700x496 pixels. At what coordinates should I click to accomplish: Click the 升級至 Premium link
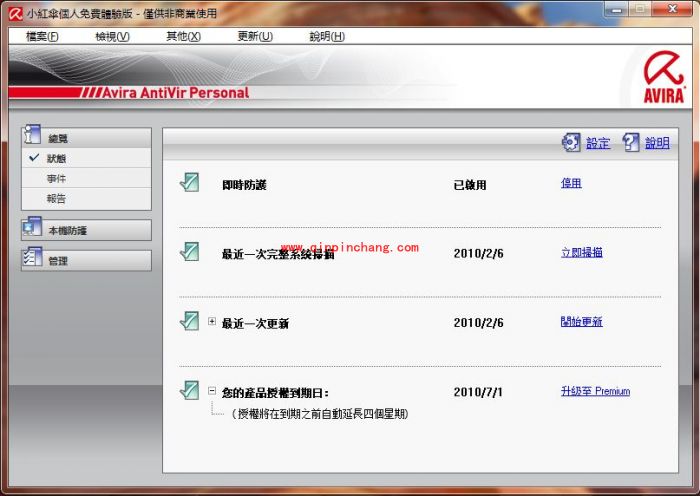[595, 392]
